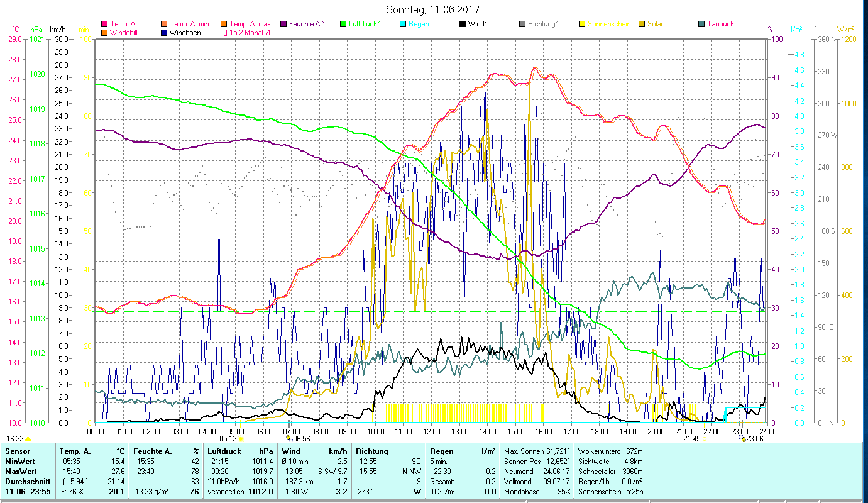Screen dimensions: 868x503
Task: Click the purple Feuchte A.* legend square
Action: click(x=283, y=24)
